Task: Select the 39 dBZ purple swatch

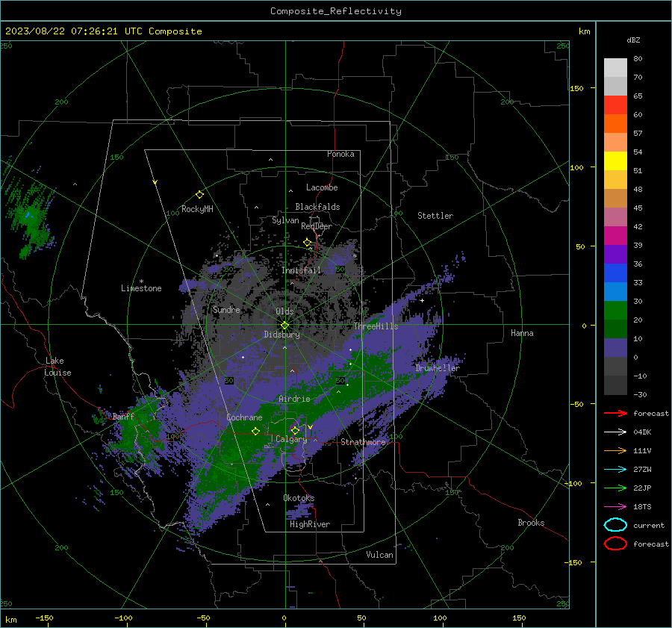Action: [x=615, y=254]
